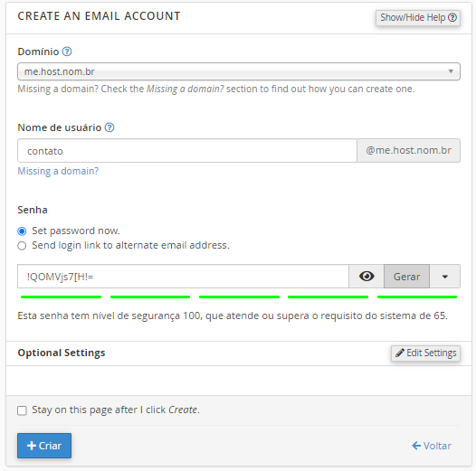Click the Optional Settings section header
Screen dimensions: 476x471
point(62,353)
